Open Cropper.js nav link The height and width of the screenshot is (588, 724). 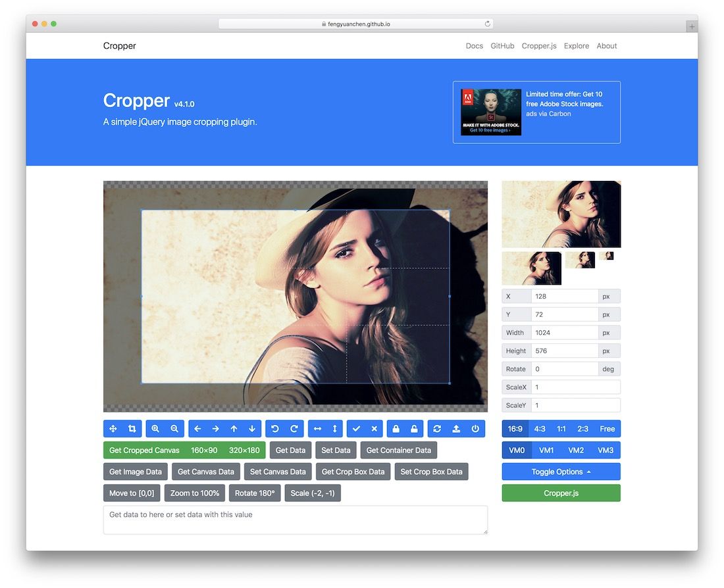click(x=539, y=45)
